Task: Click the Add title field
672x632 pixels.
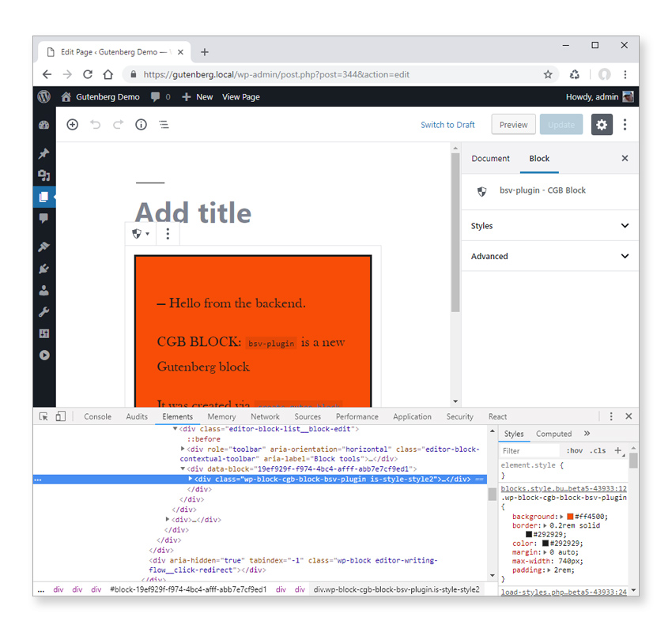Action: click(192, 213)
